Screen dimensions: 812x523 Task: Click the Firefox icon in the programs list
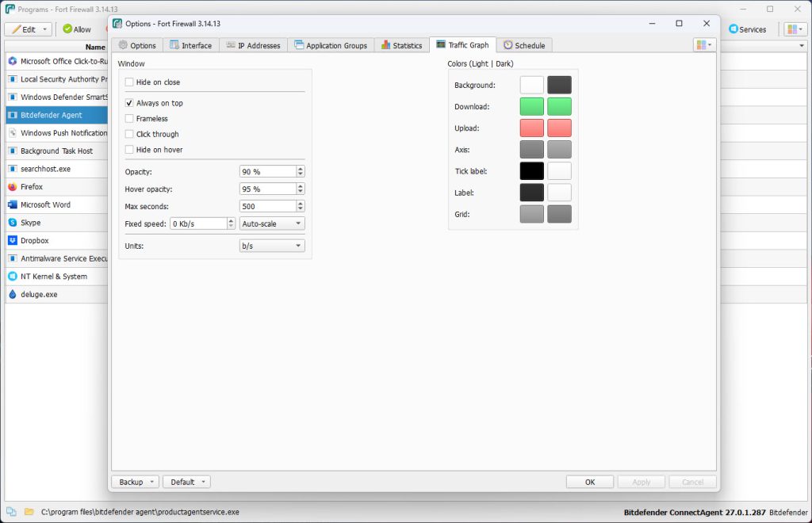(x=13, y=187)
